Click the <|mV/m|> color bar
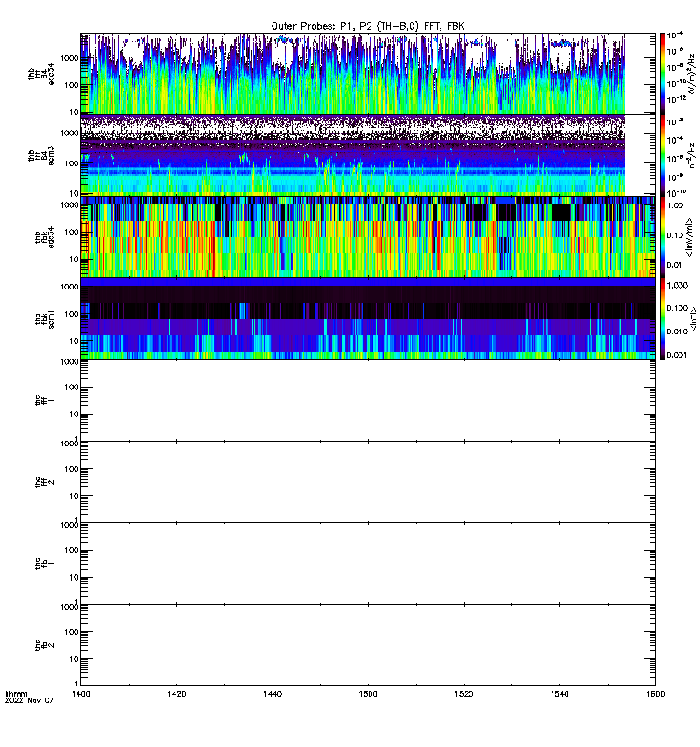The image size is (700, 747). [x=663, y=237]
